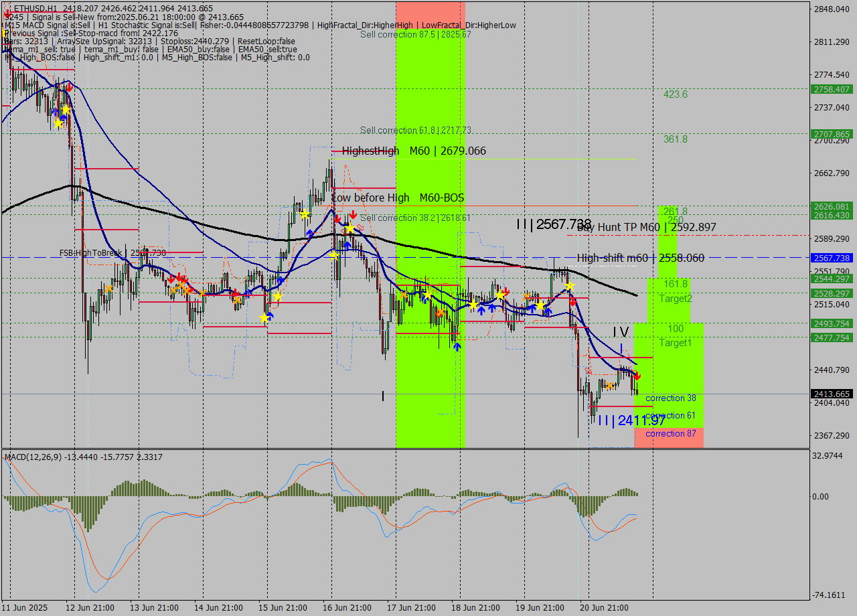Click the red sell arrow above the HighestHigh peak
857x616 pixels.
point(338,218)
